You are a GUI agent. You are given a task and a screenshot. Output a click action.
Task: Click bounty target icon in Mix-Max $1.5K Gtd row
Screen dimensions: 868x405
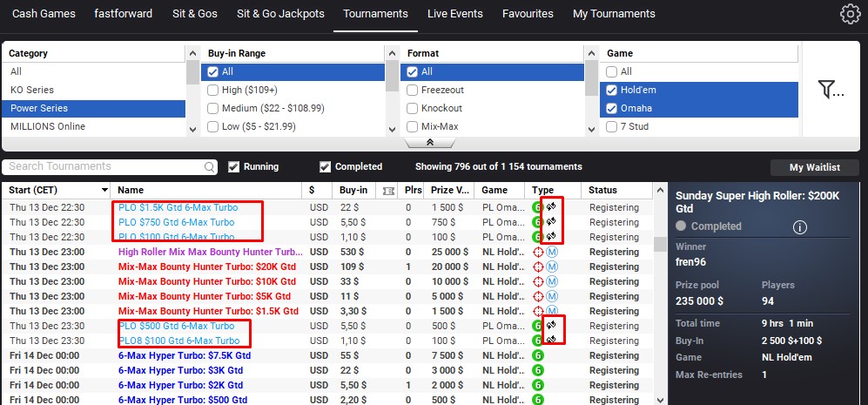coord(538,311)
